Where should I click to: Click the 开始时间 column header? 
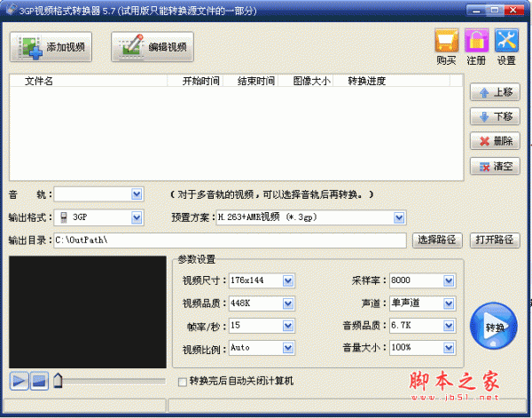[195, 81]
